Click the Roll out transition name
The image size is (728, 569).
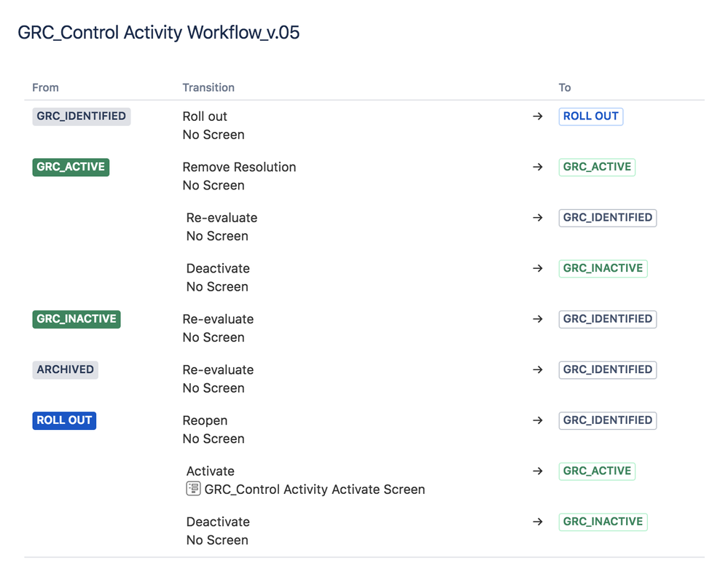pyautogui.click(x=205, y=116)
